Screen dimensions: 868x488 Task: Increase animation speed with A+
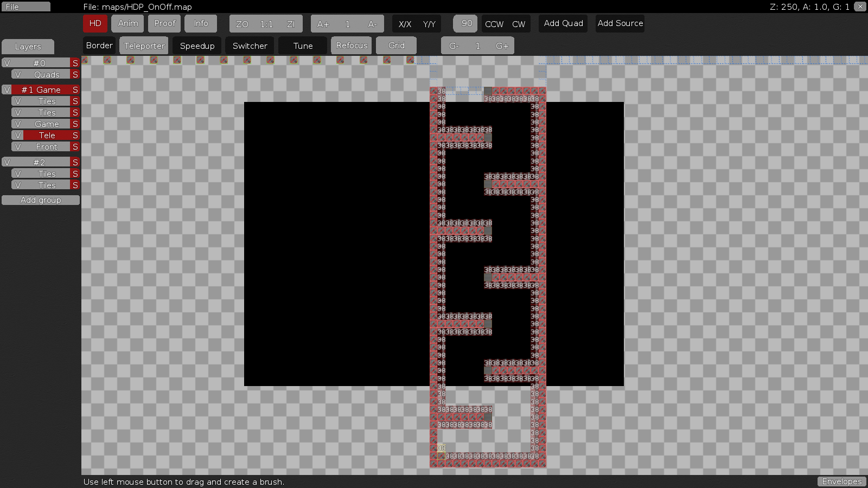tap(323, 24)
